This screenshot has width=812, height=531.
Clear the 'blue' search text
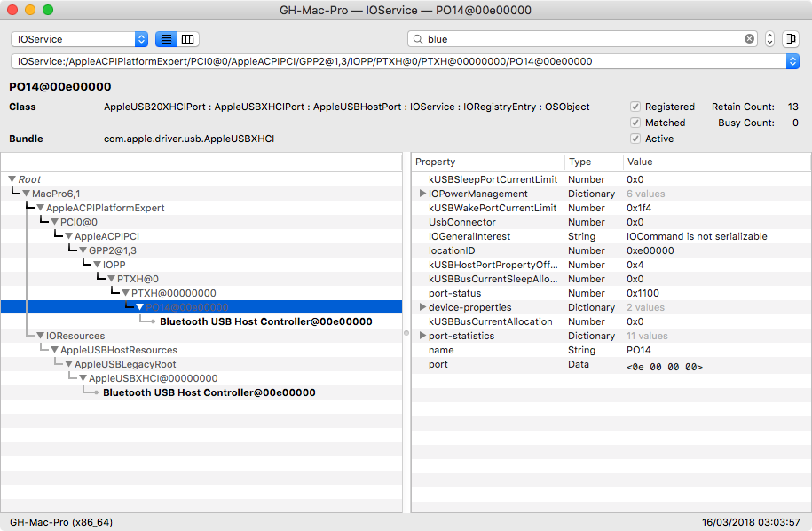point(749,39)
